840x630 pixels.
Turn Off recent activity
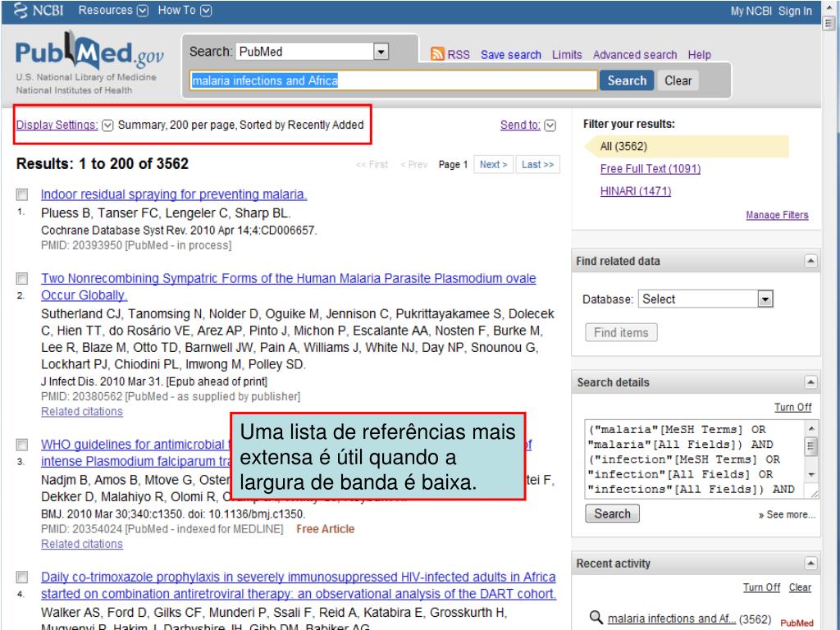point(761,587)
